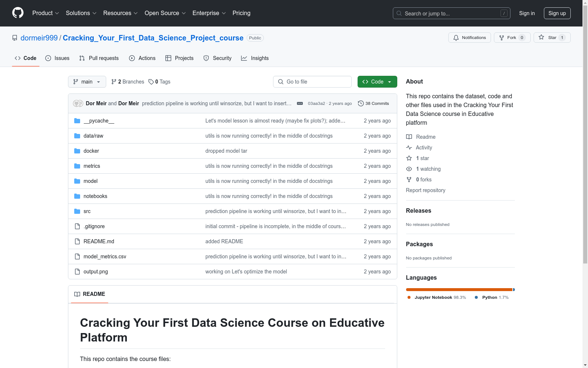Expand the Open Source menu
588x368 pixels.
(x=165, y=13)
